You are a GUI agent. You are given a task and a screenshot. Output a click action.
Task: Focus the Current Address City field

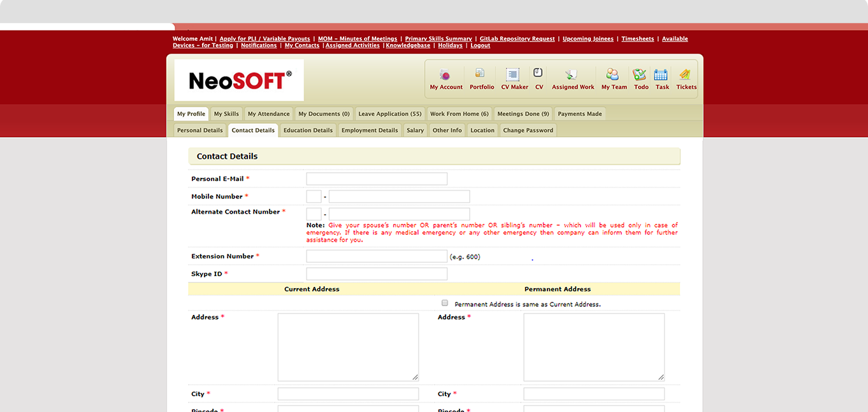click(348, 394)
